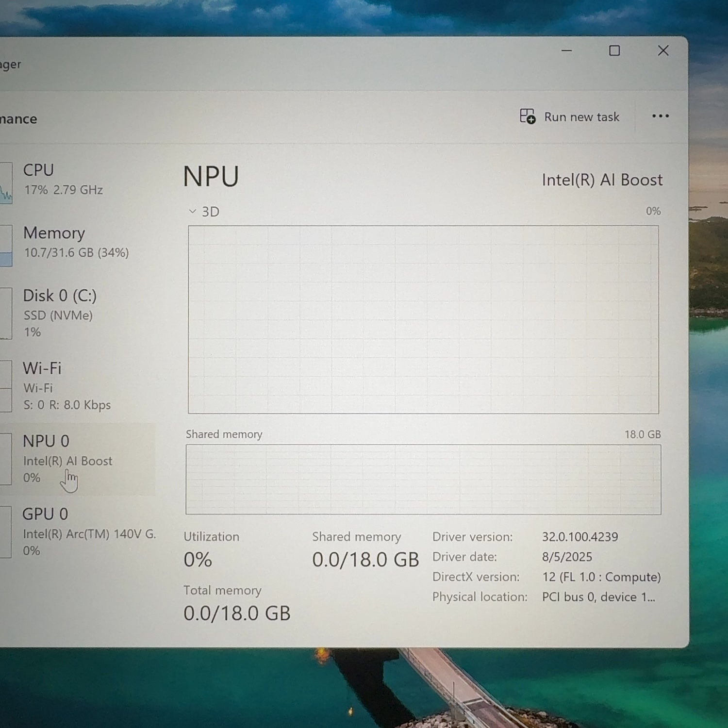The width and height of the screenshot is (728, 728).
Task: Click the Physical location PCI bus value
Action: [598, 597]
